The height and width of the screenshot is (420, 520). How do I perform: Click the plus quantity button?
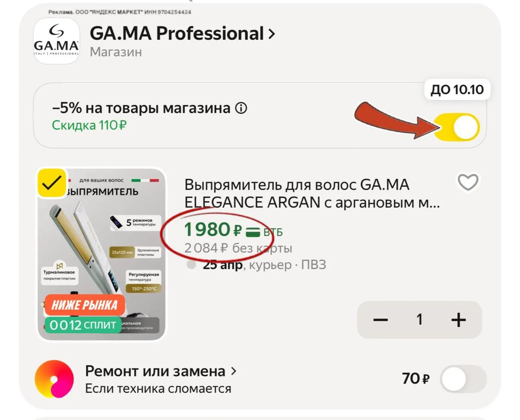(x=458, y=320)
